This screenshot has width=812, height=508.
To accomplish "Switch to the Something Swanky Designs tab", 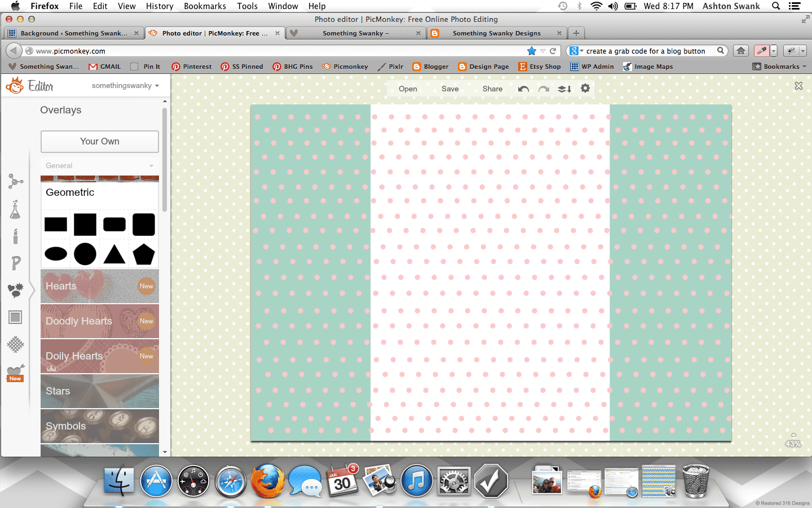I will click(x=496, y=33).
